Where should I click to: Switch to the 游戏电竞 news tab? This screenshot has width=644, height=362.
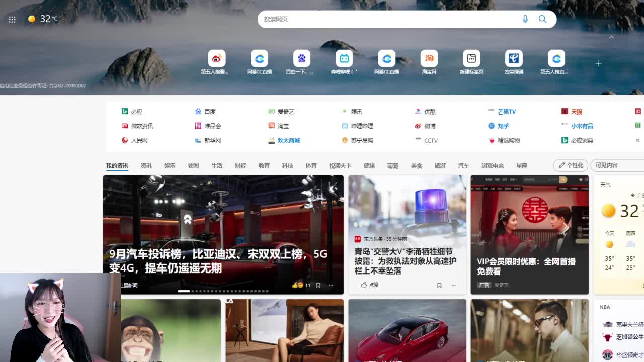[x=493, y=165]
